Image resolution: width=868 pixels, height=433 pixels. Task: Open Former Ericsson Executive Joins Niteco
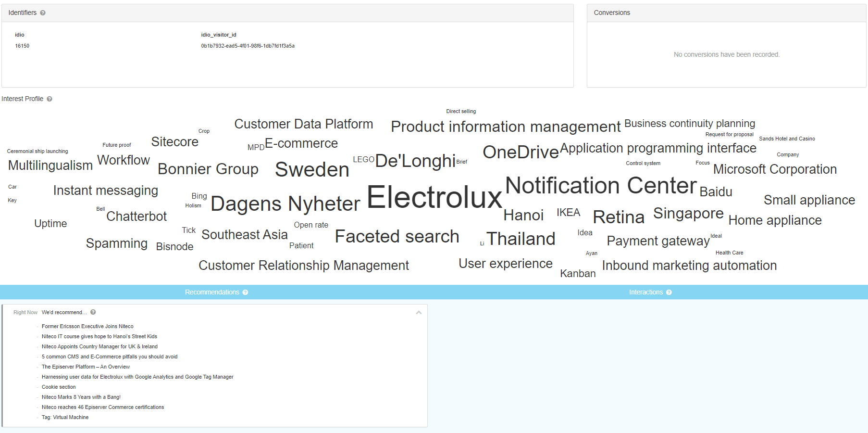coord(87,326)
